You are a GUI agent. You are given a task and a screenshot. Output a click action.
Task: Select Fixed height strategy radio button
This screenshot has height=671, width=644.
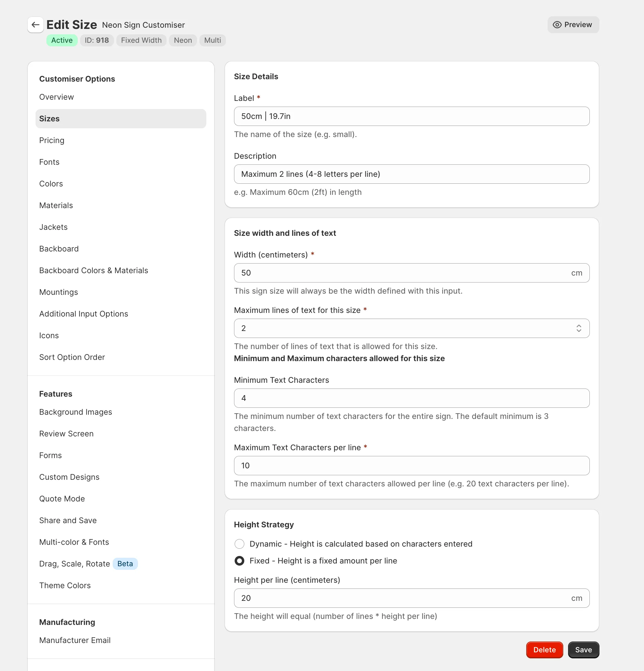click(x=239, y=561)
